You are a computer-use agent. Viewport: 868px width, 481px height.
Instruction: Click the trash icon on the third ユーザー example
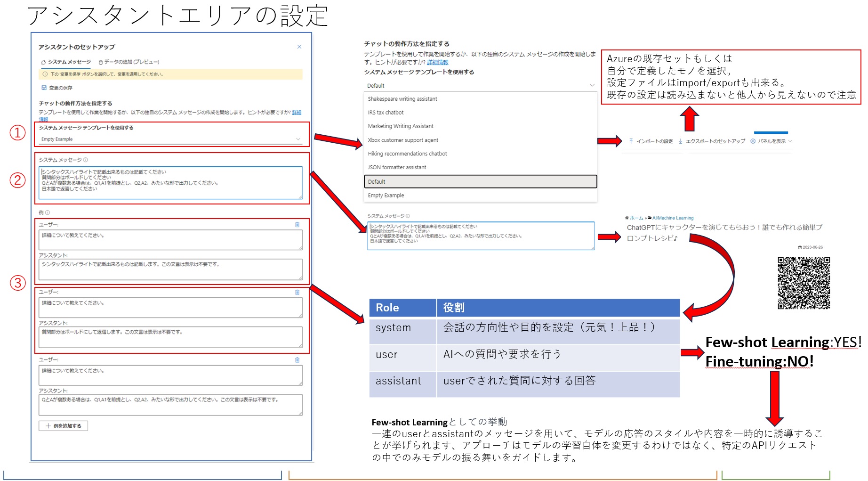point(298,360)
